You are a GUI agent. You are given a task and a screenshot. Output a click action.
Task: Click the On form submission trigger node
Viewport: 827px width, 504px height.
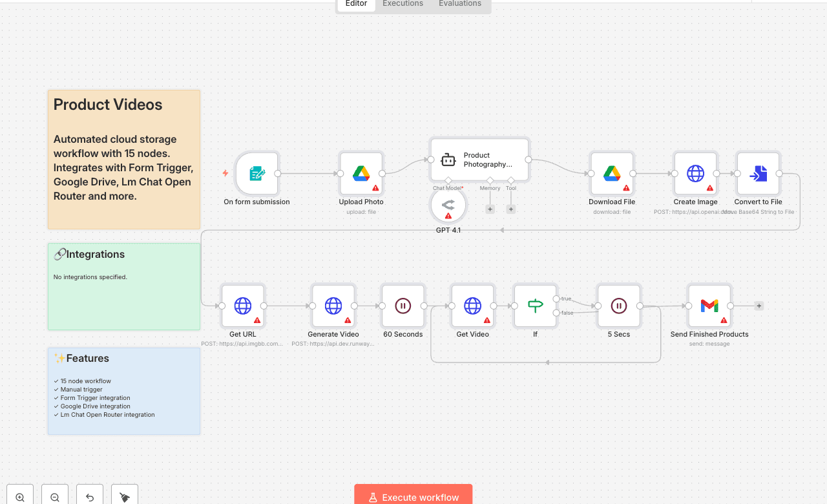tap(256, 173)
